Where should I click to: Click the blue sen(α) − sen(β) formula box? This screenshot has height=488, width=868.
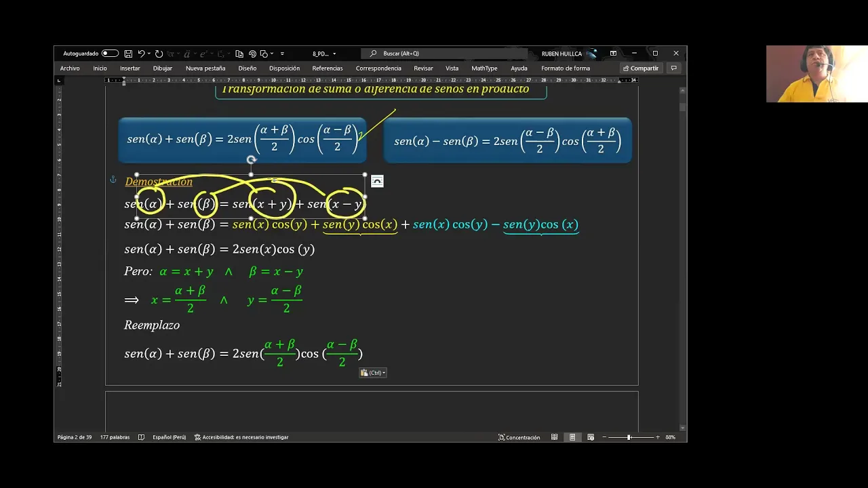508,140
